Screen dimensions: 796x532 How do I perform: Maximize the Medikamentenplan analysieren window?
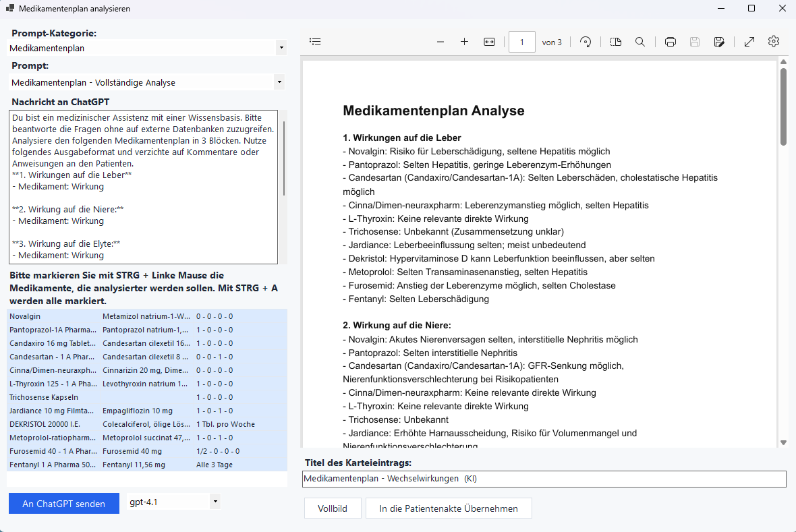[x=751, y=8]
